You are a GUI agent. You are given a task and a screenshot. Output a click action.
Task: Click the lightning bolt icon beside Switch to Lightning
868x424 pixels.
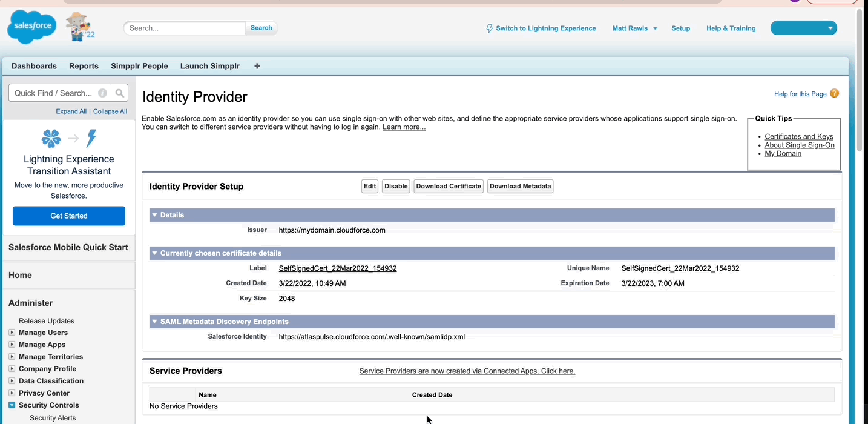click(490, 28)
